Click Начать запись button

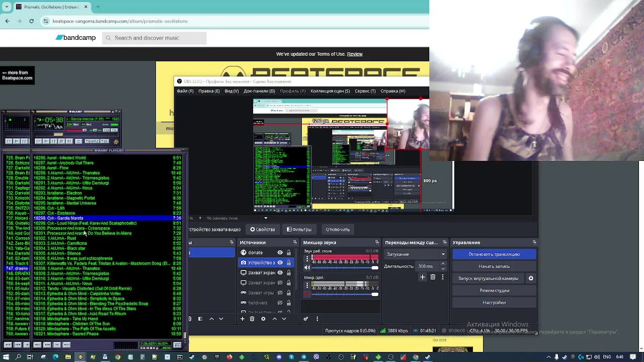pos(494,266)
